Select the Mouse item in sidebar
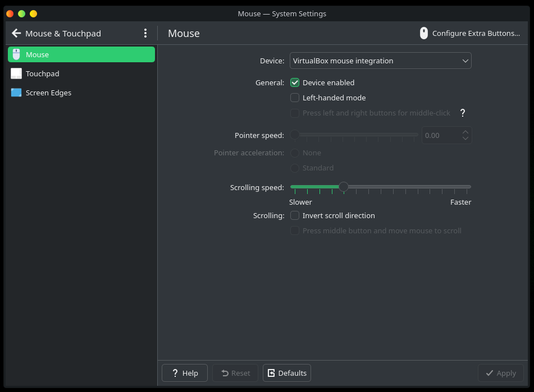The width and height of the screenshot is (534, 392). [x=81, y=54]
